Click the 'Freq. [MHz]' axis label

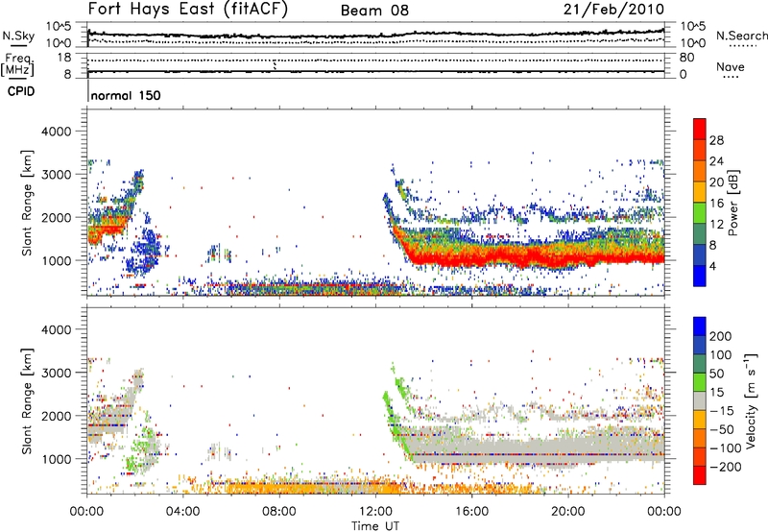pos(18,65)
